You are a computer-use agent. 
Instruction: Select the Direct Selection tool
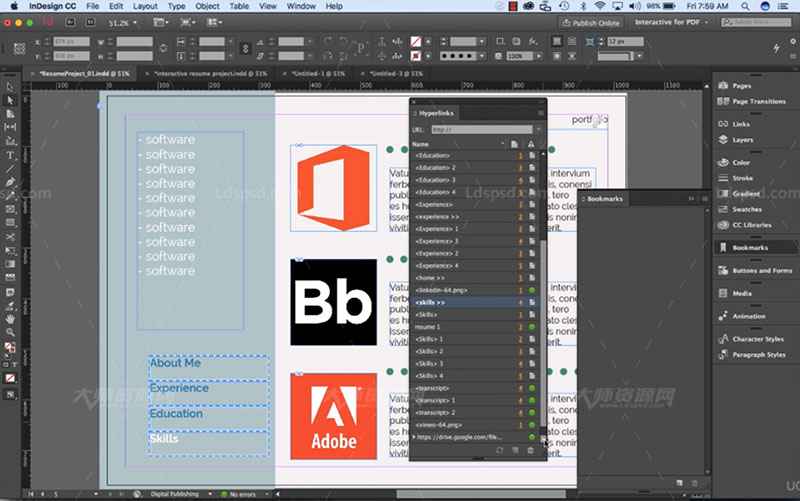click(10, 101)
